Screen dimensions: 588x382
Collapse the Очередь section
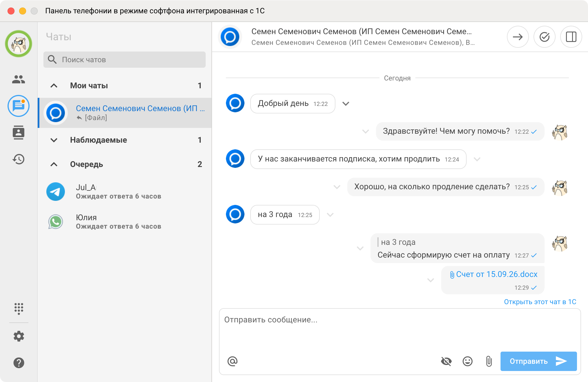point(54,164)
